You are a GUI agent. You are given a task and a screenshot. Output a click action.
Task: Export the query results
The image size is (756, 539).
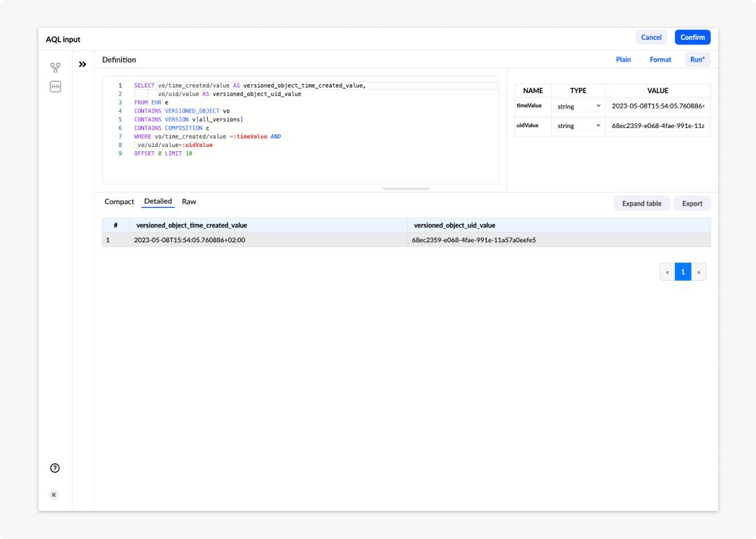click(692, 204)
